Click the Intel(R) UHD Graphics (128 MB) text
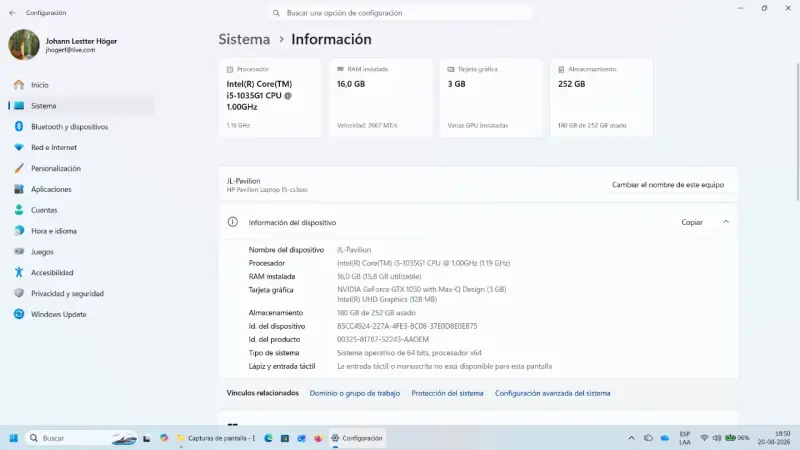800x450 pixels. [387, 299]
